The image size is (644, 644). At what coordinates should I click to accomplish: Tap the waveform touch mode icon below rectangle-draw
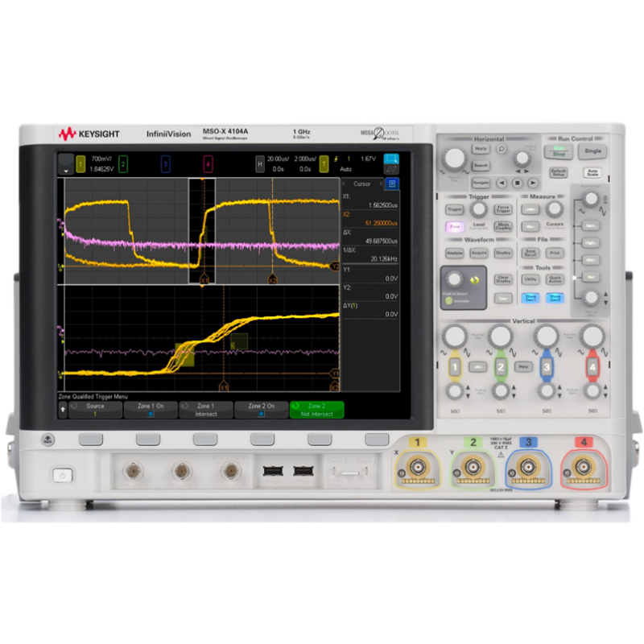click(x=391, y=169)
